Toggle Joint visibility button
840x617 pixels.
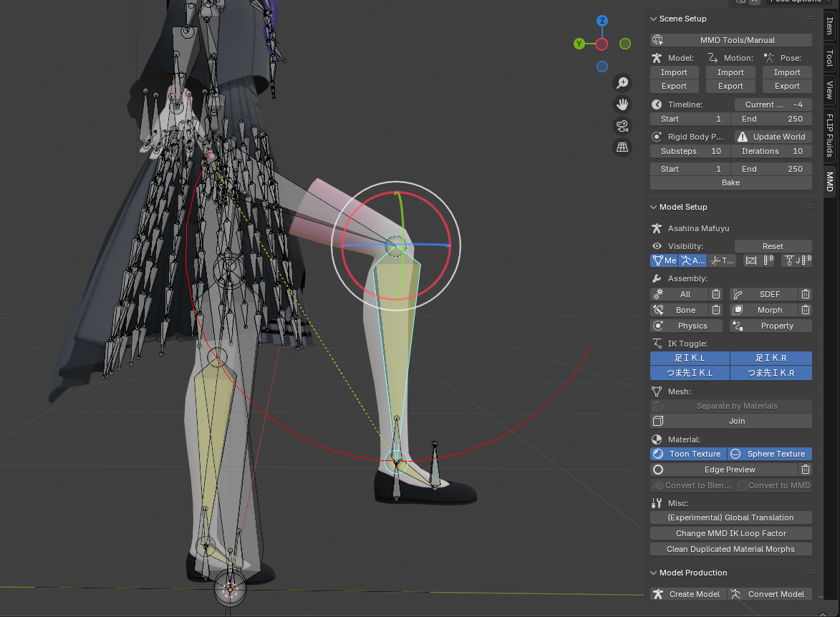(x=792, y=261)
